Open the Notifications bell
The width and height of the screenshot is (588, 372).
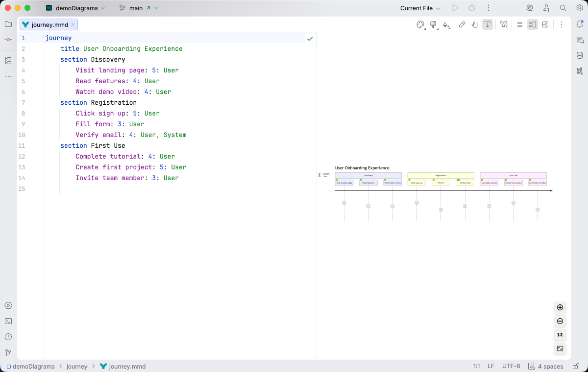pyautogui.click(x=580, y=24)
